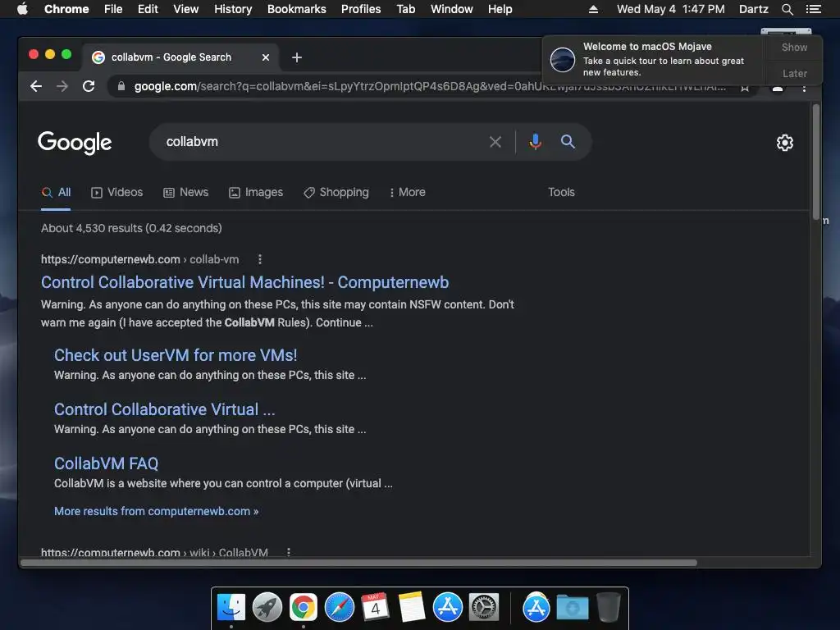The height and width of the screenshot is (630, 840).
Task: Open the second App Store icon right of Dock divider
Action: 536,608
